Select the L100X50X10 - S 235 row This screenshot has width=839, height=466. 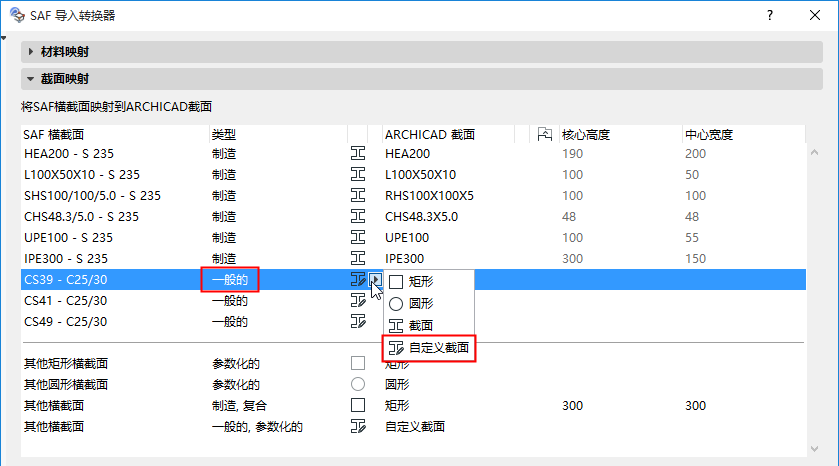click(413, 174)
